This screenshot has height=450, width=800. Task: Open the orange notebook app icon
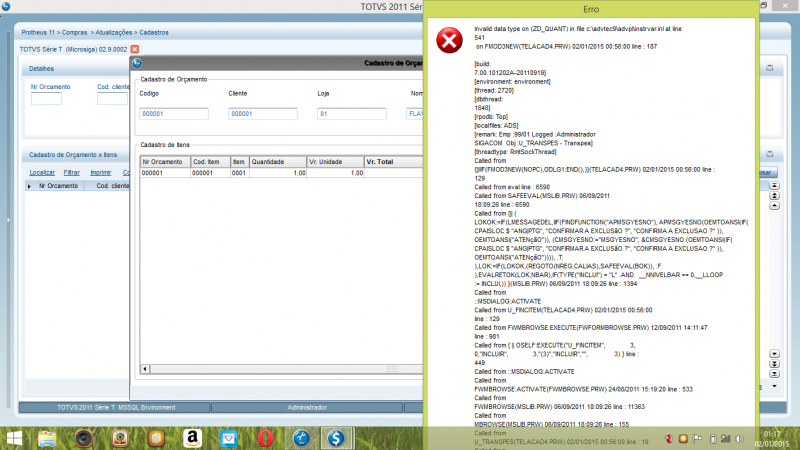(156, 438)
